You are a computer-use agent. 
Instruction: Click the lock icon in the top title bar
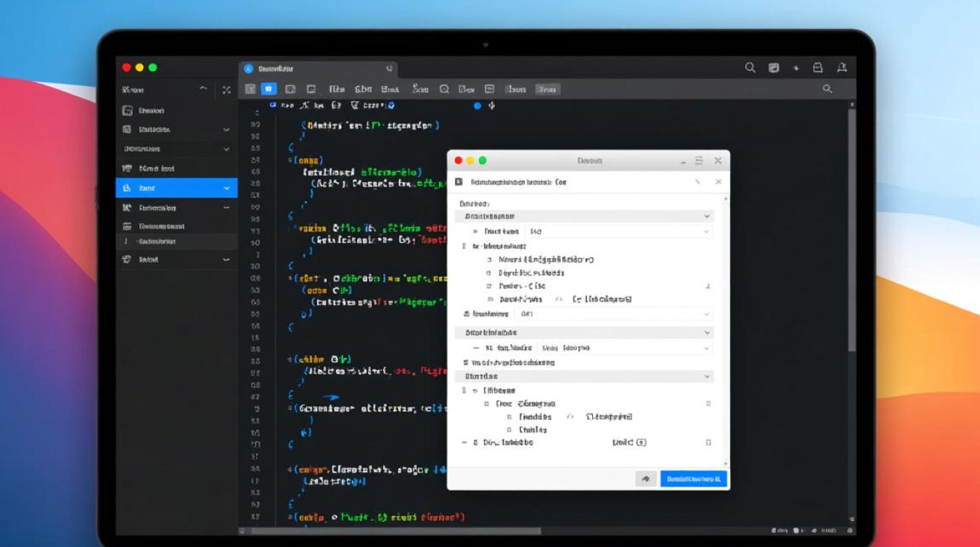(818, 68)
